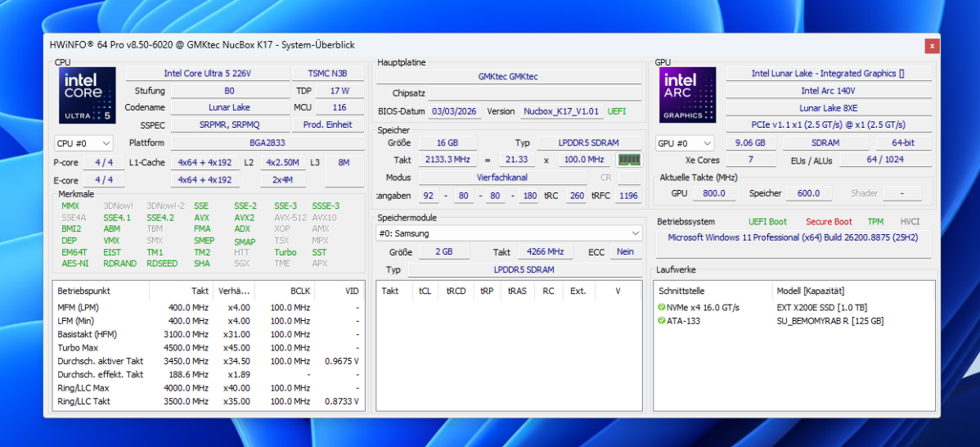Viewport: 980px width, 447px height.
Task: Click the green UEFI label
Action: 616,111
